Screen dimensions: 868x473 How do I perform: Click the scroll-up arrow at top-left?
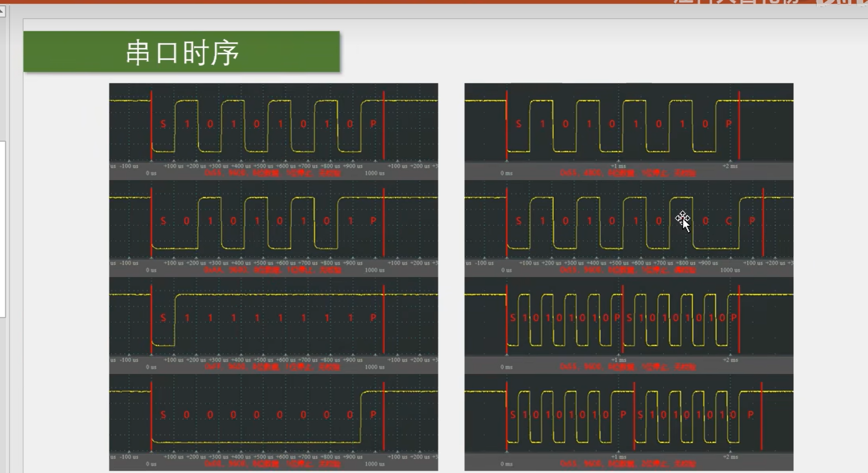(2, 12)
